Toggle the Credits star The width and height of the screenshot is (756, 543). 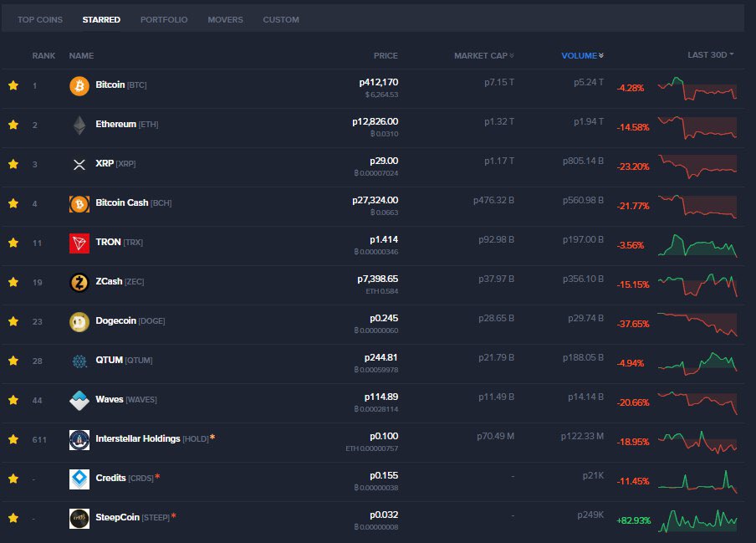[13, 479]
